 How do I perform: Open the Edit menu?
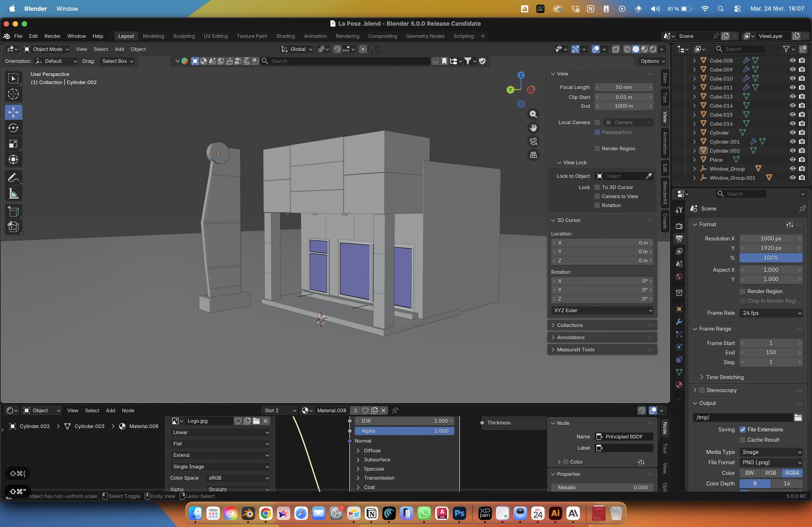coord(33,36)
